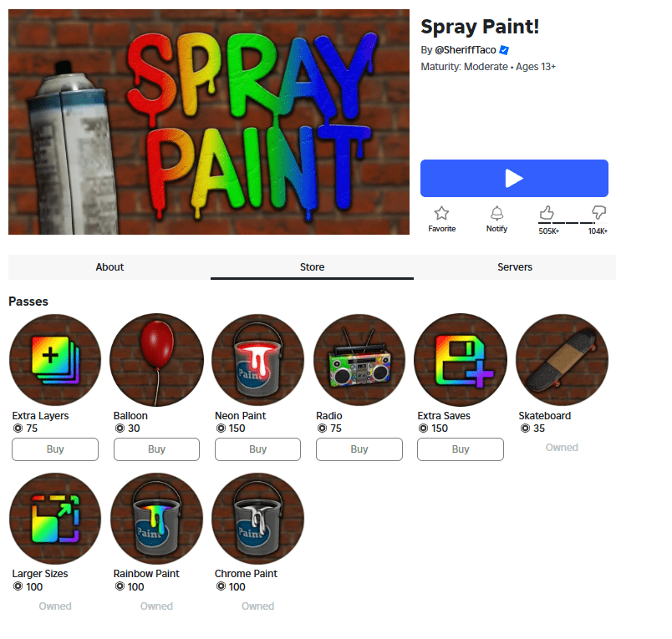Buy the Balloon pass
The height and width of the screenshot is (639, 672).
click(x=156, y=449)
